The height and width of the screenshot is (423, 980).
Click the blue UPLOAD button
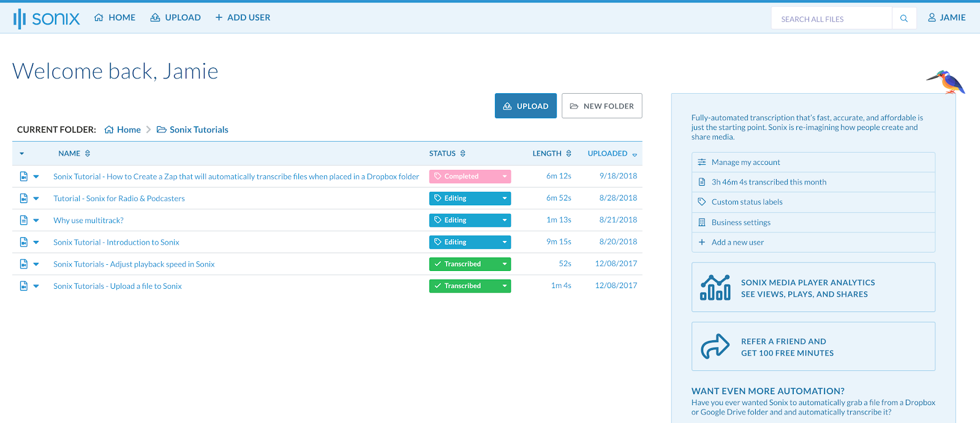tap(526, 106)
